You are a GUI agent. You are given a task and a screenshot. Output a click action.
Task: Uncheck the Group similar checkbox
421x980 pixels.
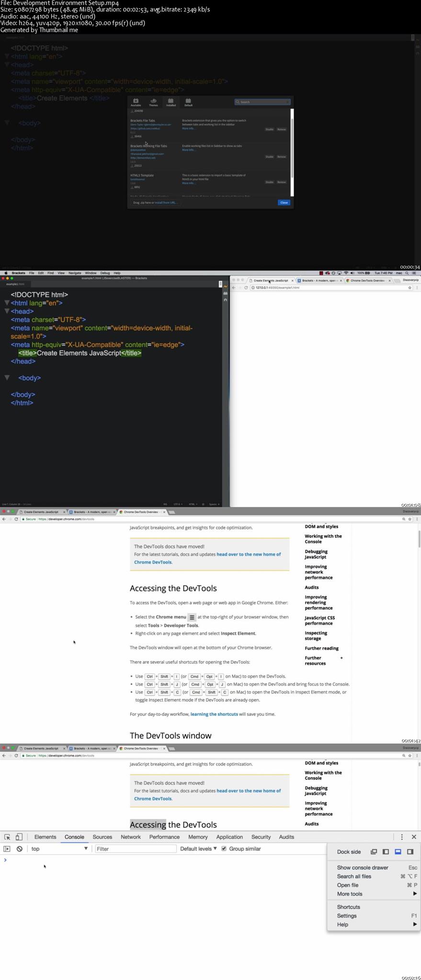tap(224, 849)
